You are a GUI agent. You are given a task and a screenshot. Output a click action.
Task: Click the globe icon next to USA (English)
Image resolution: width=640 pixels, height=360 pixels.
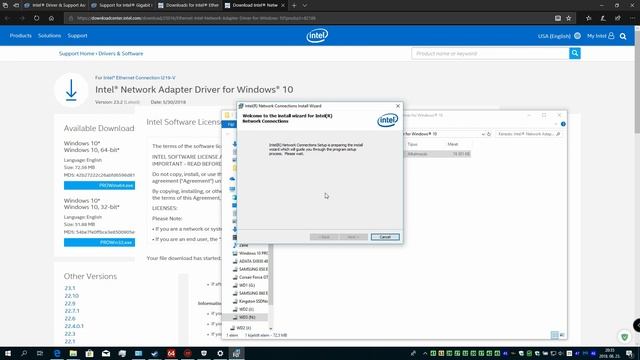(x=578, y=36)
